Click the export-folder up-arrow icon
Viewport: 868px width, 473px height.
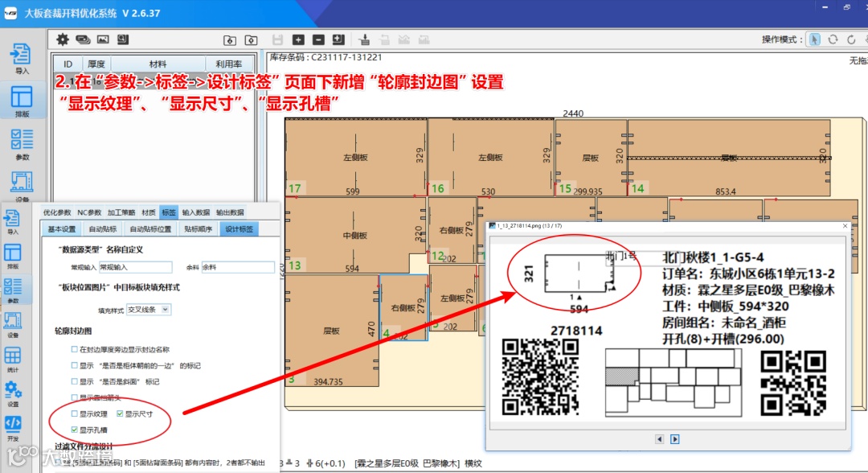point(252,40)
